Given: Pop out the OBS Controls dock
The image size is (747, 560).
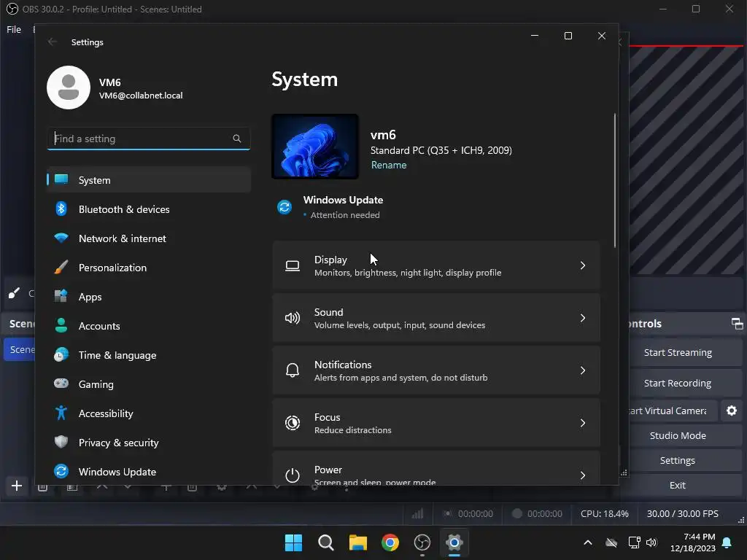Looking at the screenshot, I should tap(737, 324).
